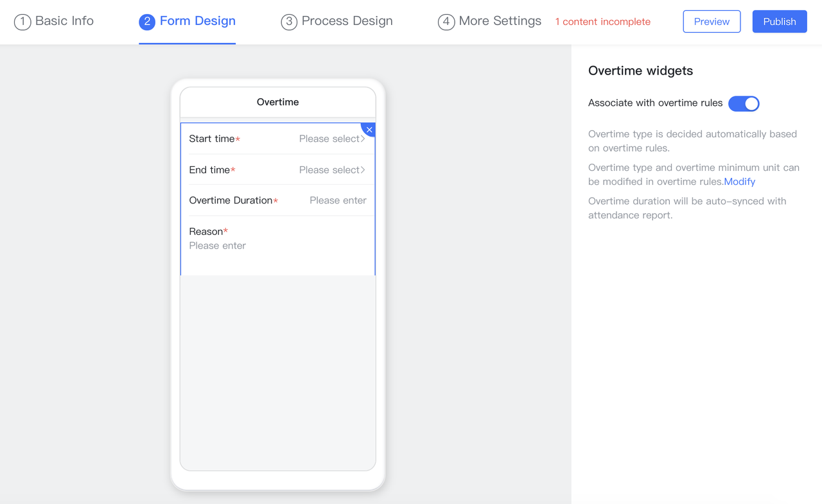Remove the overtime widget with the blue X
The height and width of the screenshot is (504, 822).
pyautogui.click(x=369, y=129)
